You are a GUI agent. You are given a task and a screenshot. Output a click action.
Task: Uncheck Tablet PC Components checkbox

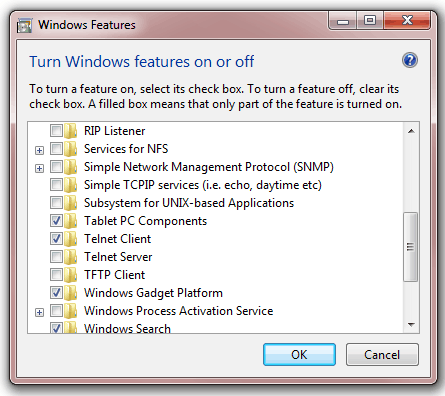tap(56, 220)
